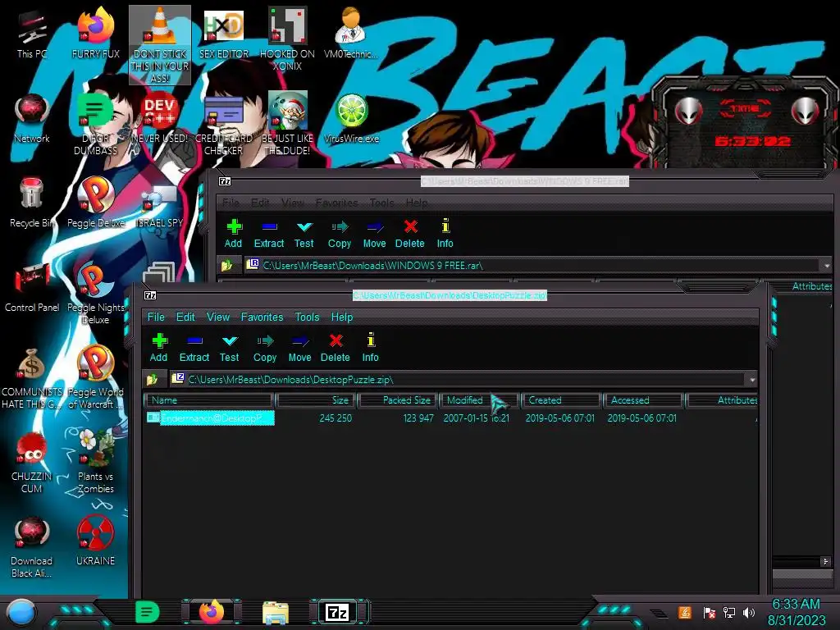This screenshot has width=840, height=630.
Task: Open Help menu in the DesktopPuzzle.zip window
Action: pyautogui.click(x=342, y=317)
